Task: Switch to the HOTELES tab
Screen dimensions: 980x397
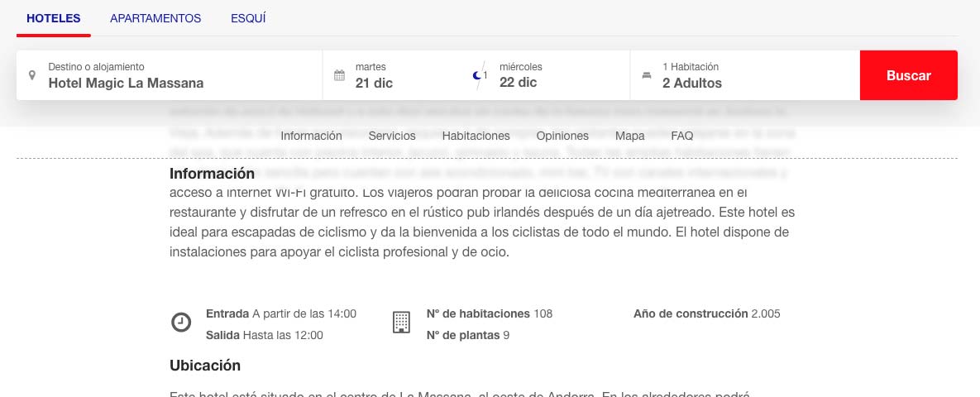Action: (53, 19)
